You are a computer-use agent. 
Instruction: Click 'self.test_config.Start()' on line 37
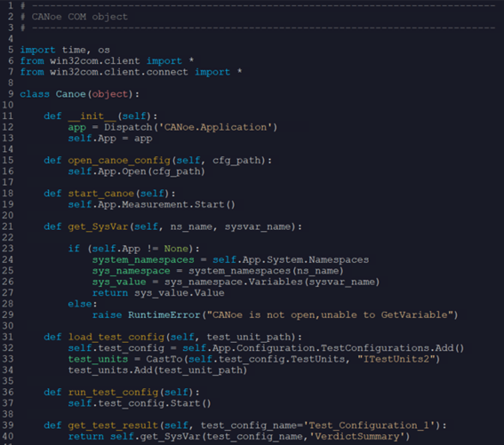coord(140,403)
